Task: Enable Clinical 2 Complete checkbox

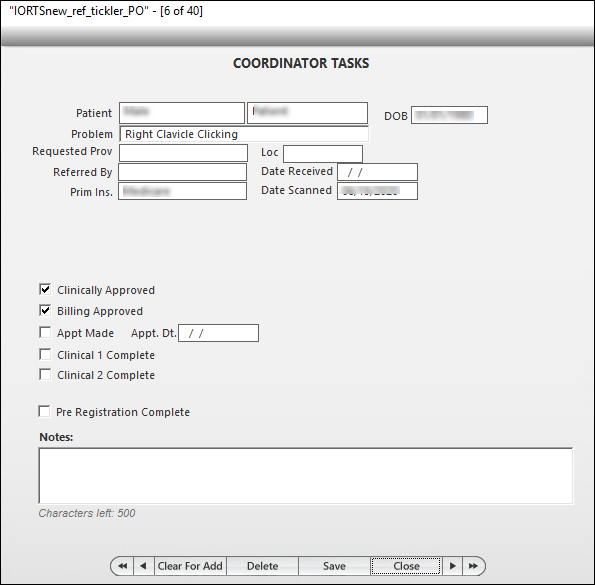Action: [x=45, y=375]
